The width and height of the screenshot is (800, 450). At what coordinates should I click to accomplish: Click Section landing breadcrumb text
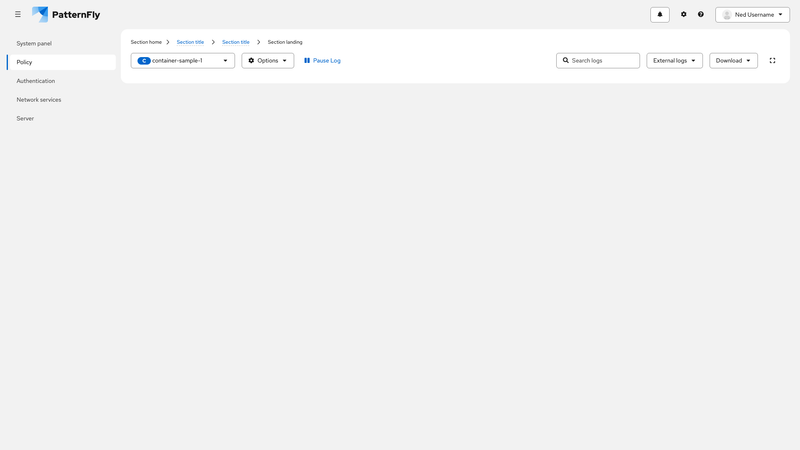(x=285, y=42)
